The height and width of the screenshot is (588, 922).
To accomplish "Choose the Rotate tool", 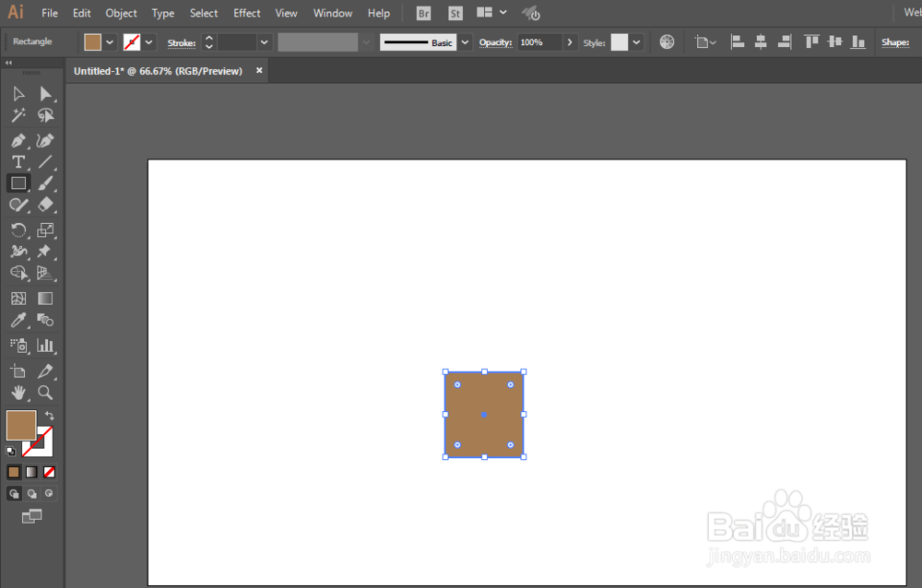I will point(18,229).
